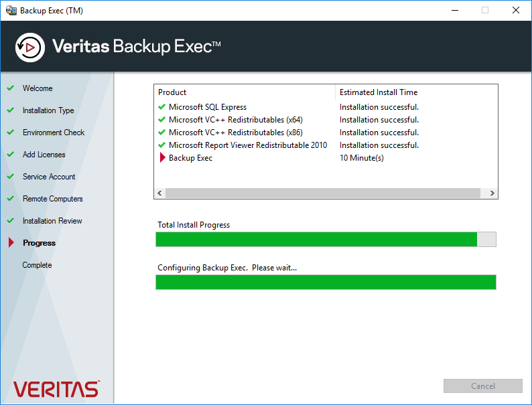Click the checkmark next to VC++ Redistributables (x86)
The height and width of the screenshot is (405, 532).
pyautogui.click(x=162, y=132)
